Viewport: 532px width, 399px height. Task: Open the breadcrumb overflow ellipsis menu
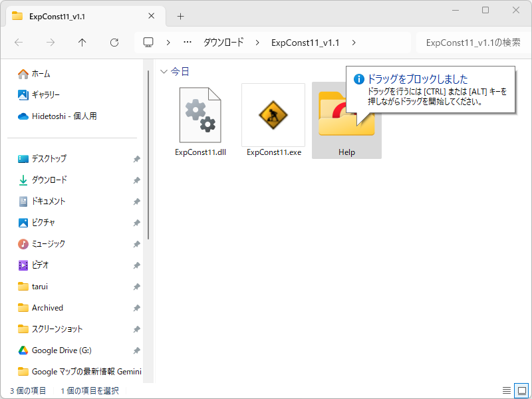pos(187,41)
